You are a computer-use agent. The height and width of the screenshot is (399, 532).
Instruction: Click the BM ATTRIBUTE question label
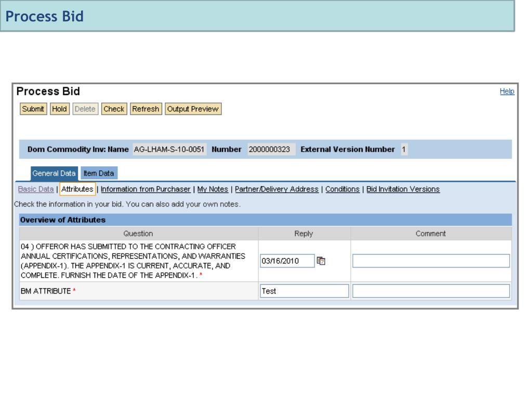tap(46, 291)
